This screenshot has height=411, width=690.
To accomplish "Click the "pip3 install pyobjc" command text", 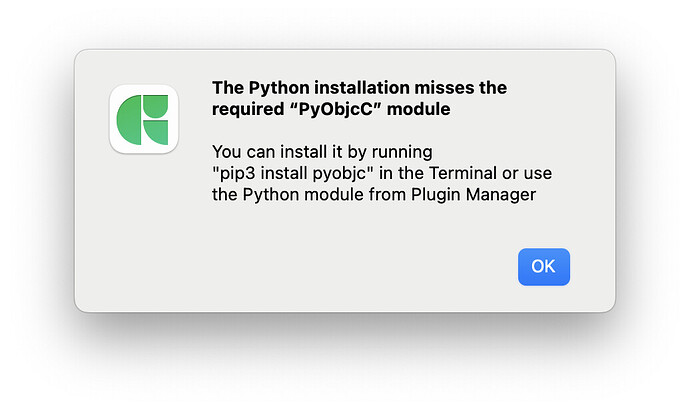I will point(293,173).
